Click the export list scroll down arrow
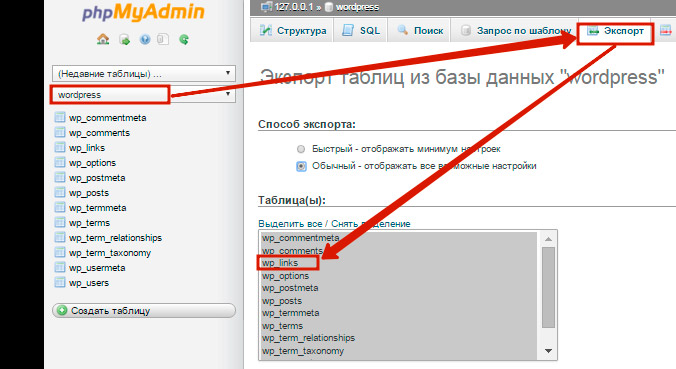This screenshot has height=369, width=676. click(548, 351)
